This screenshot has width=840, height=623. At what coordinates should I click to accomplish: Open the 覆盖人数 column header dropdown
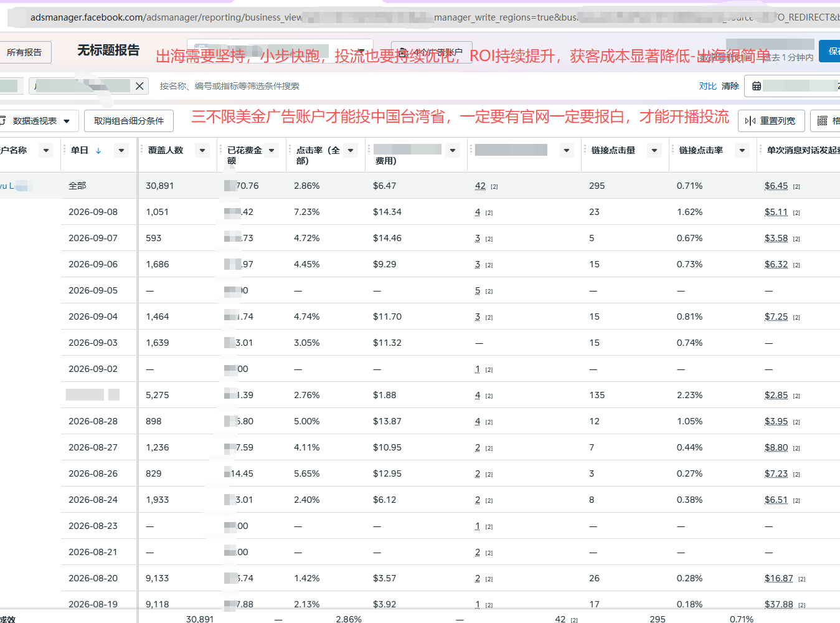pyautogui.click(x=202, y=150)
